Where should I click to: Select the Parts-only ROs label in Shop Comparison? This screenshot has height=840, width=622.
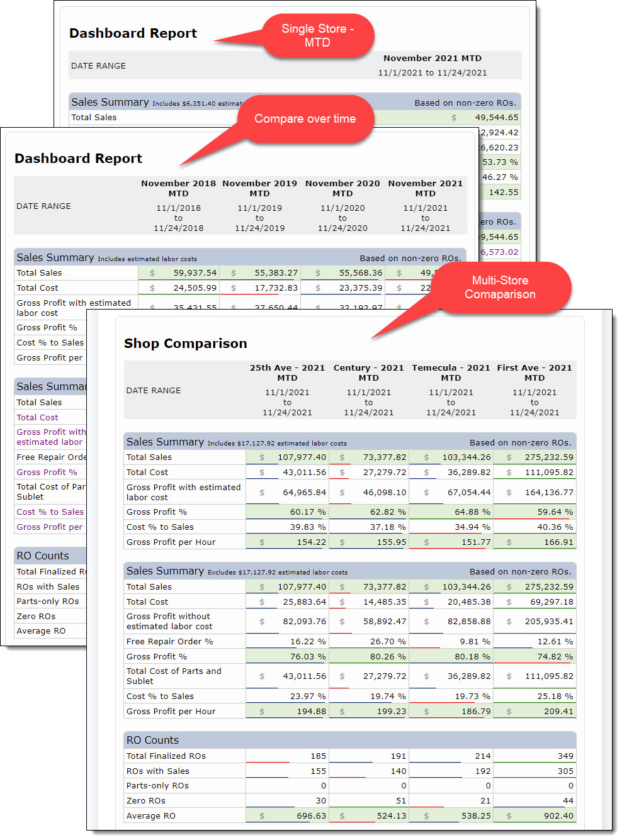tap(157, 786)
